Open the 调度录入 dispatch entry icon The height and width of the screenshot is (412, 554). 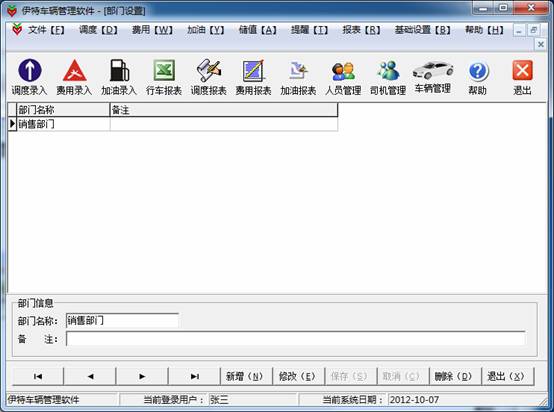[30, 77]
